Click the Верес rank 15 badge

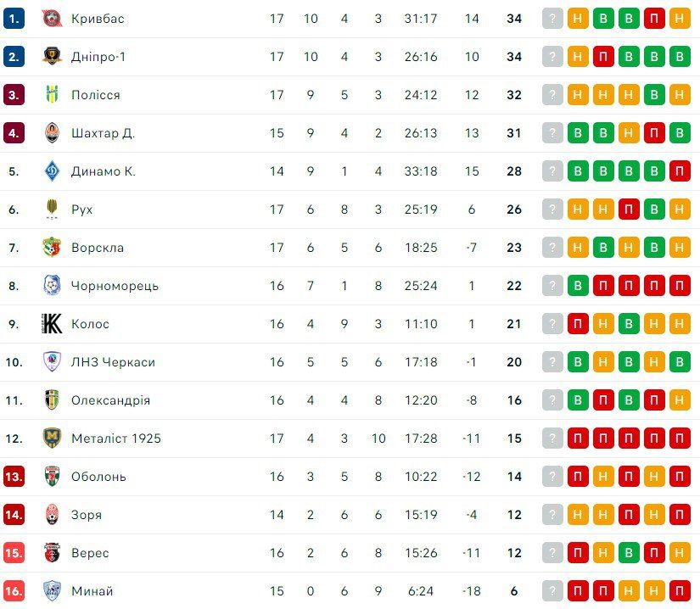(x=14, y=553)
